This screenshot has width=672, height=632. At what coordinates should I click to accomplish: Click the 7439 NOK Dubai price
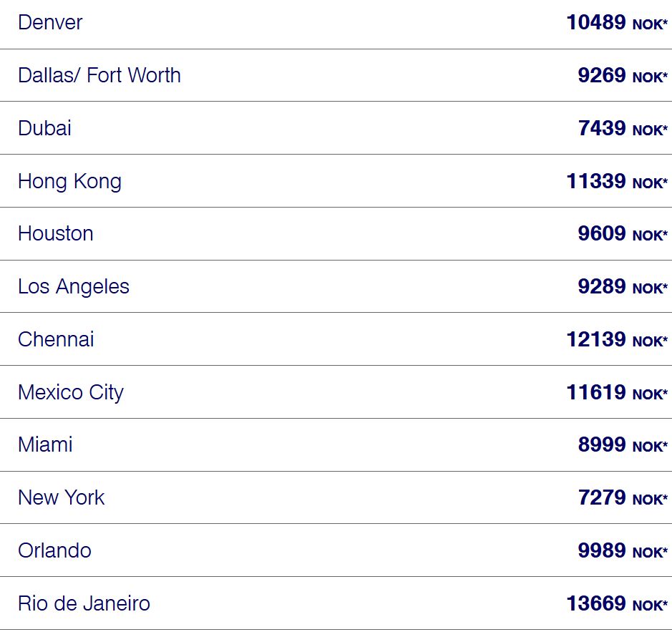[623, 128]
